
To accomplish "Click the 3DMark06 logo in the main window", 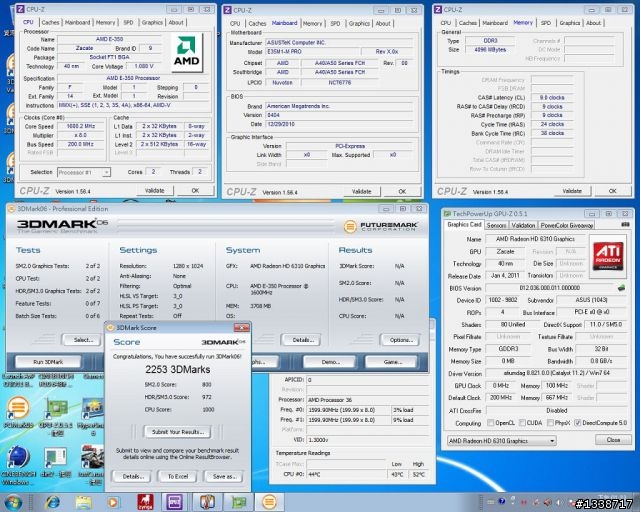I will (62, 225).
